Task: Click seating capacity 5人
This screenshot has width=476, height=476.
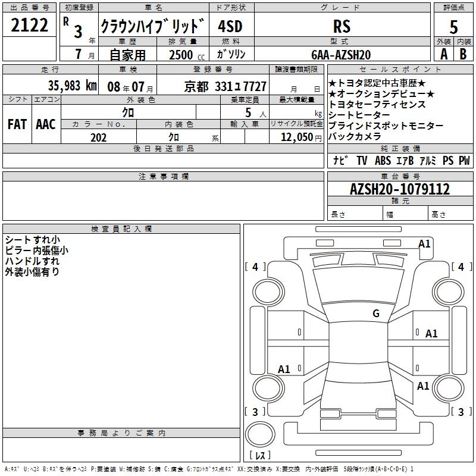Action: click(256, 113)
